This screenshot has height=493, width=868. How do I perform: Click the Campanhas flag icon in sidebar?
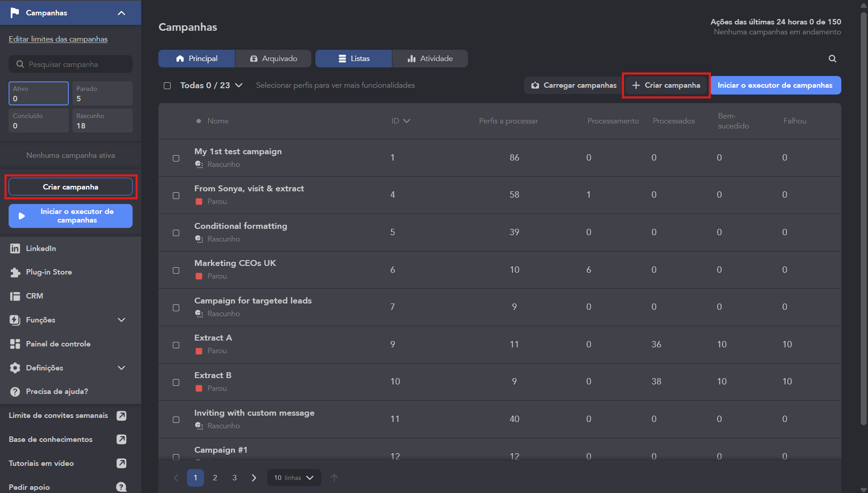point(15,13)
